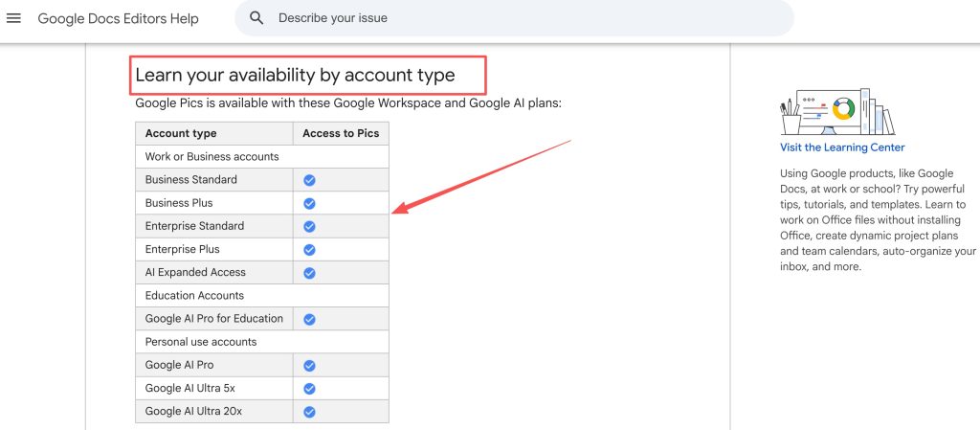This screenshot has width=980, height=430.
Task: Visit the Learning Center link
Action: pyautogui.click(x=842, y=147)
